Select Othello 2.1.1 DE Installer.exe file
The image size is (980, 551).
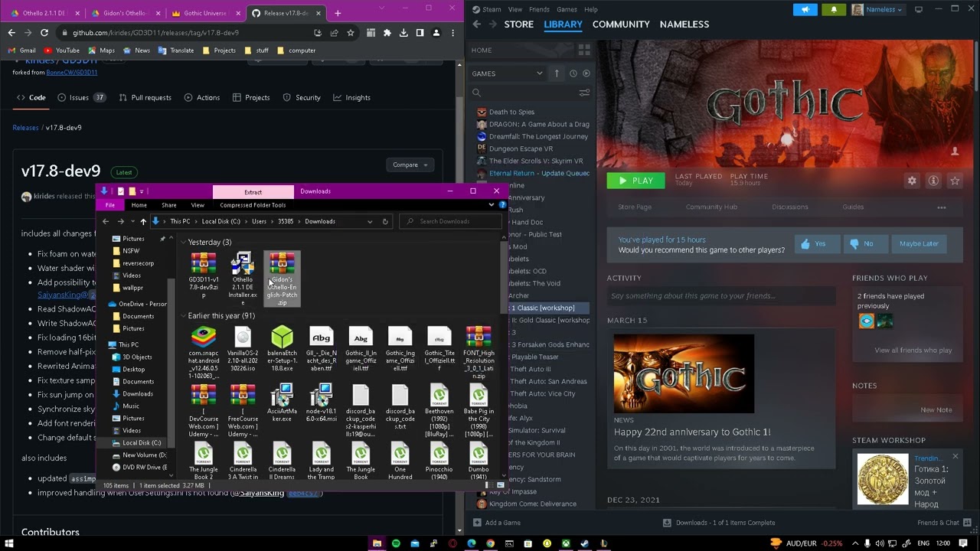point(243,279)
